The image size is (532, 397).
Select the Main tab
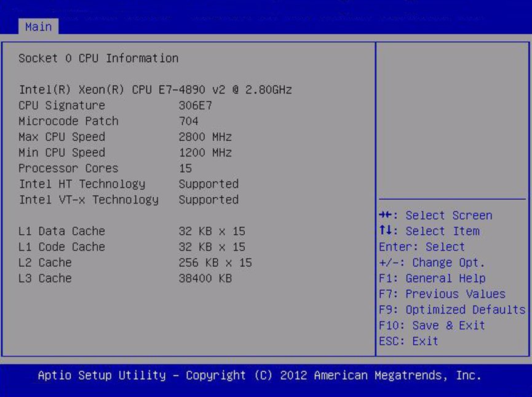point(38,26)
